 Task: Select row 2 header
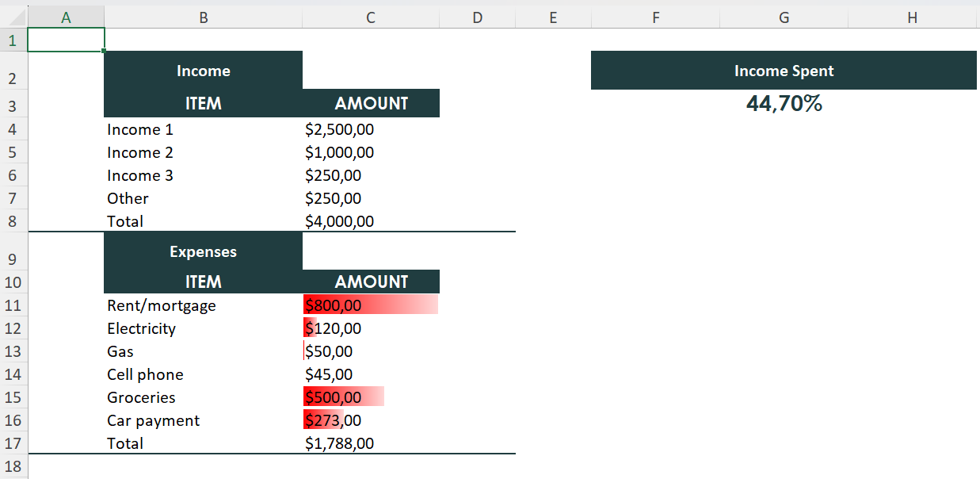(13, 71)
